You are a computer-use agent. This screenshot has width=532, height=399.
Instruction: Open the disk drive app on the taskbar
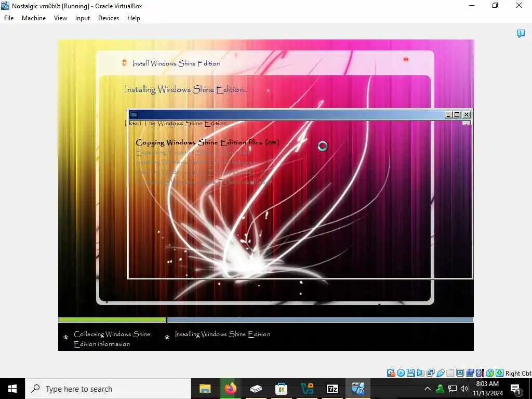(256, 389)
